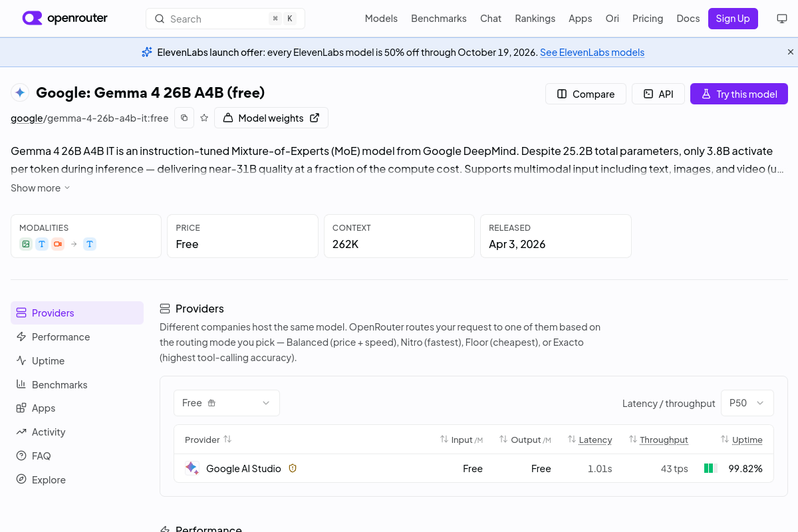Click the 43 tps throughput value
798x532 pixels.
coord(674,469)
